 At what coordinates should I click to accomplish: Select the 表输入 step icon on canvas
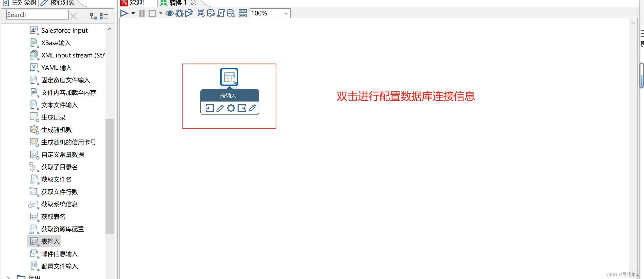229,77
